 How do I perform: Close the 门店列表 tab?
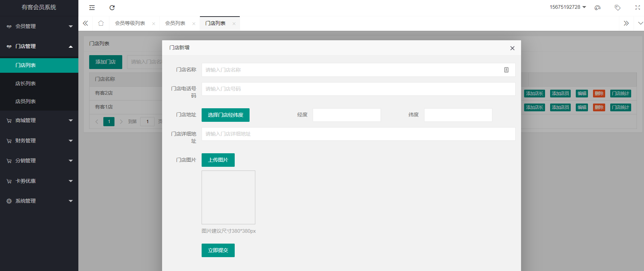[234, 24]
